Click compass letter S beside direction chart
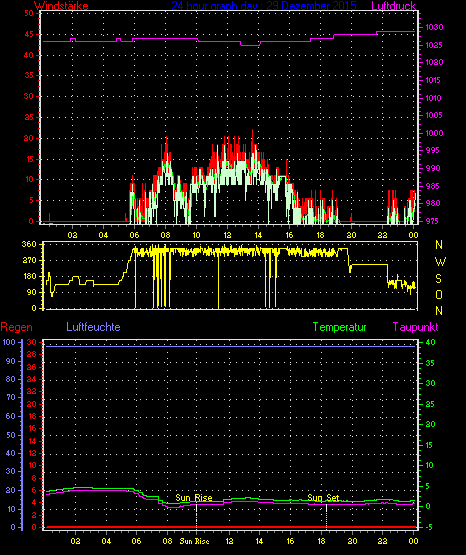Image resolution: width=466 pixels, height=555 pixels. (438, 279)
